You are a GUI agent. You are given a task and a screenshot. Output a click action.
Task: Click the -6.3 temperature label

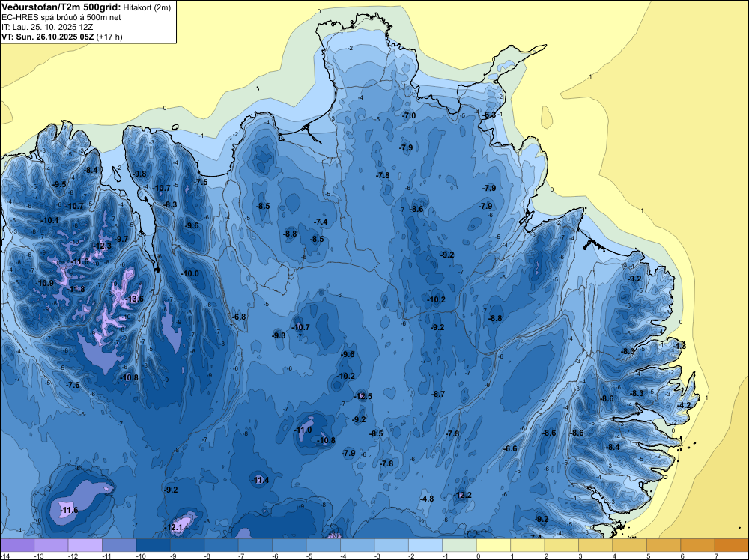pos(489,115)
